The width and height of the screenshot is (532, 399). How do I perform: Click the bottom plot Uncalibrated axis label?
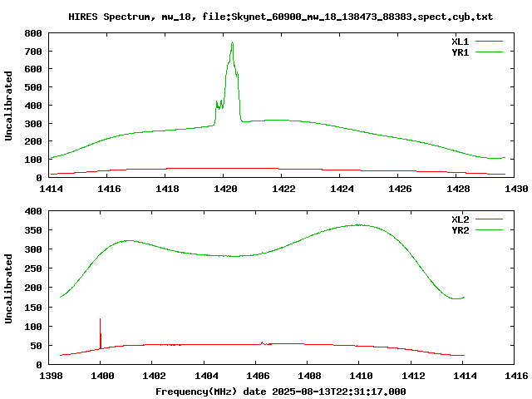click(x=8, y=288)
